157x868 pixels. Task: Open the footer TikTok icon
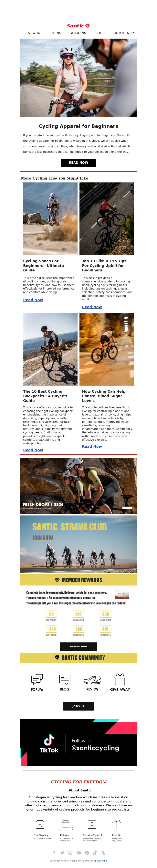click(x=95, y=852)
